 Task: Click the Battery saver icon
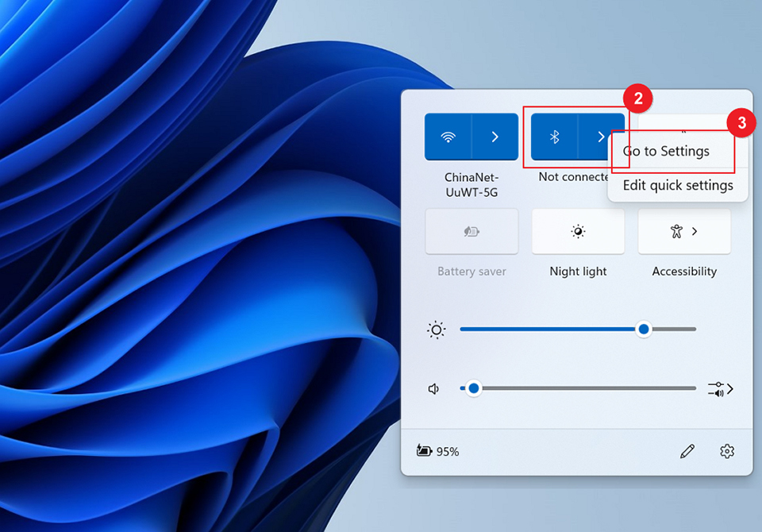point(471,231)
